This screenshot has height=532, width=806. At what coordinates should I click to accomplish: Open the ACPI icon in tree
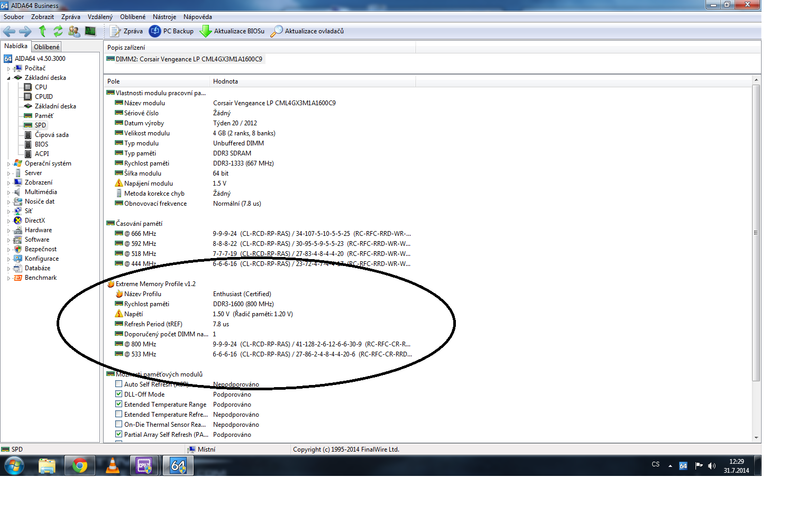[x=28, y=154]
